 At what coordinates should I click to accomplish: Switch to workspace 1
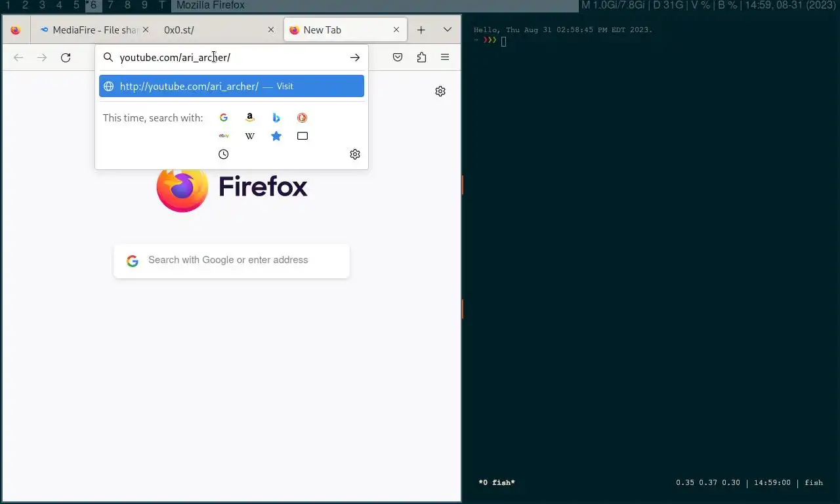(x=8, y=5)
